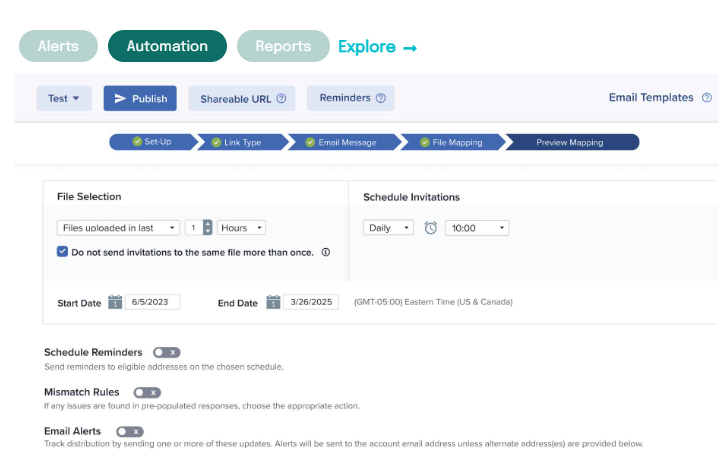Go to the Email Message step
This screenshot has width=725, height=470.
(x=345, y=142)
